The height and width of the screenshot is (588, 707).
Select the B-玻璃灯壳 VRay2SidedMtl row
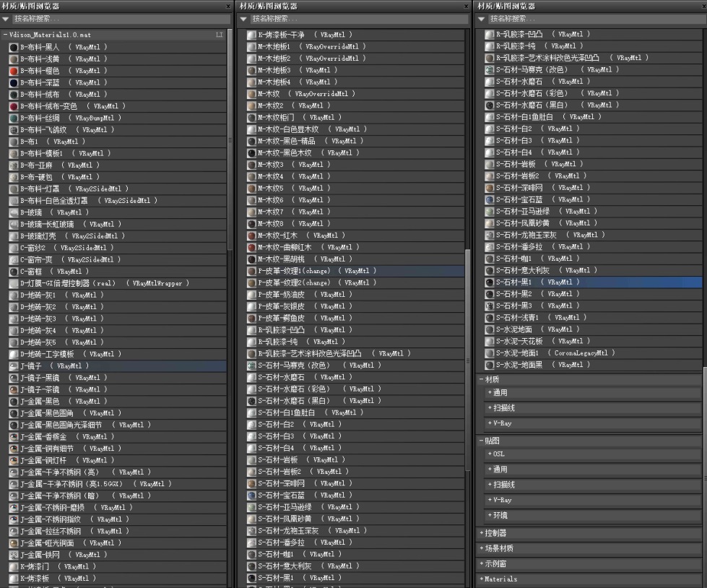117,236
